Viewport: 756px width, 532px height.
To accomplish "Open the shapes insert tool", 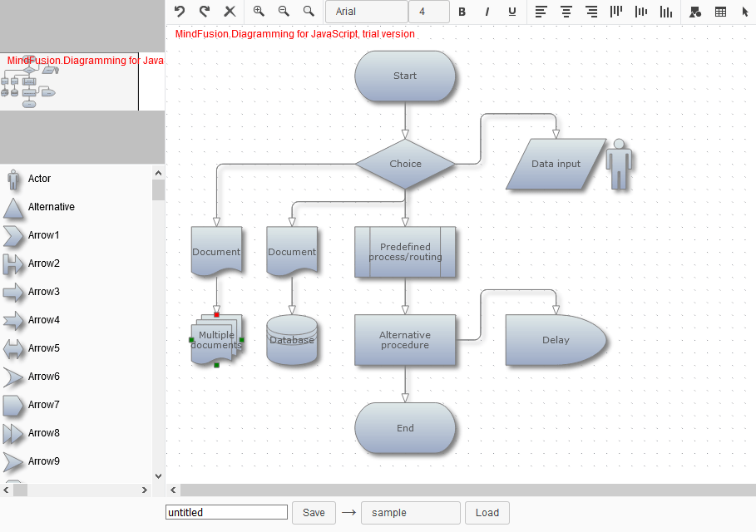I will pos(695,12).
